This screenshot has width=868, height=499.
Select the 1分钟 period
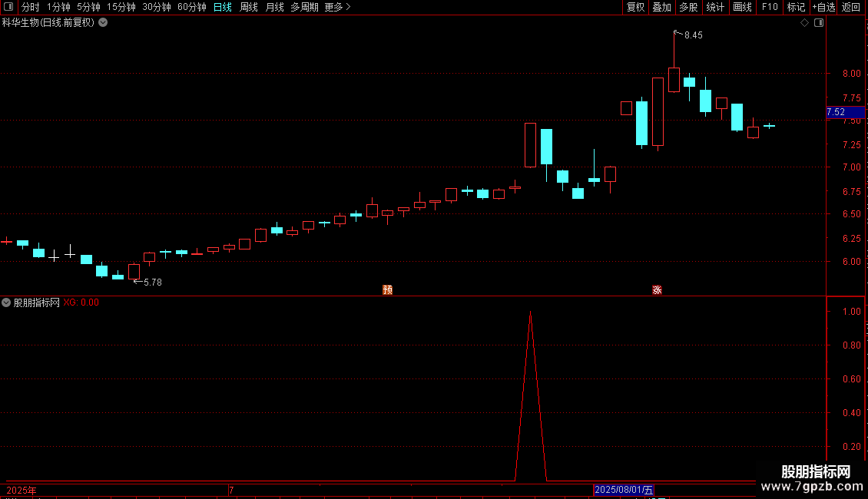click(58, 7)
